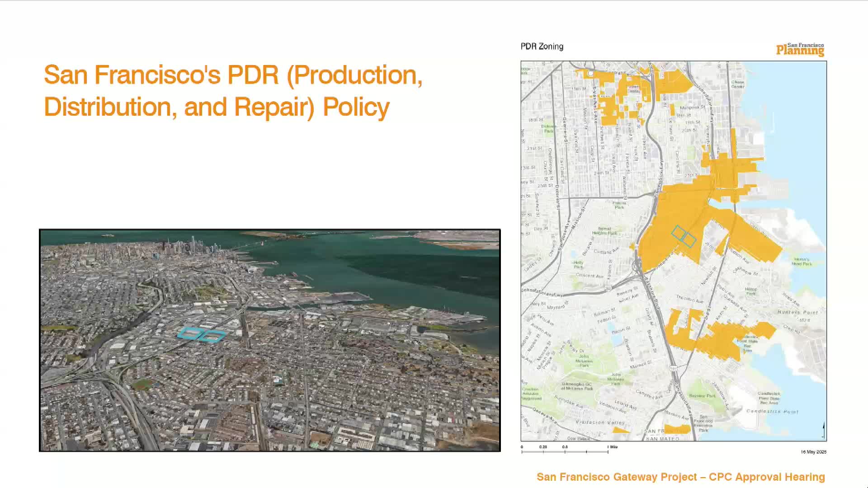The image size is (868, 488).
Task: Click the 16 May 2025 date label
Action: point(813,452)
